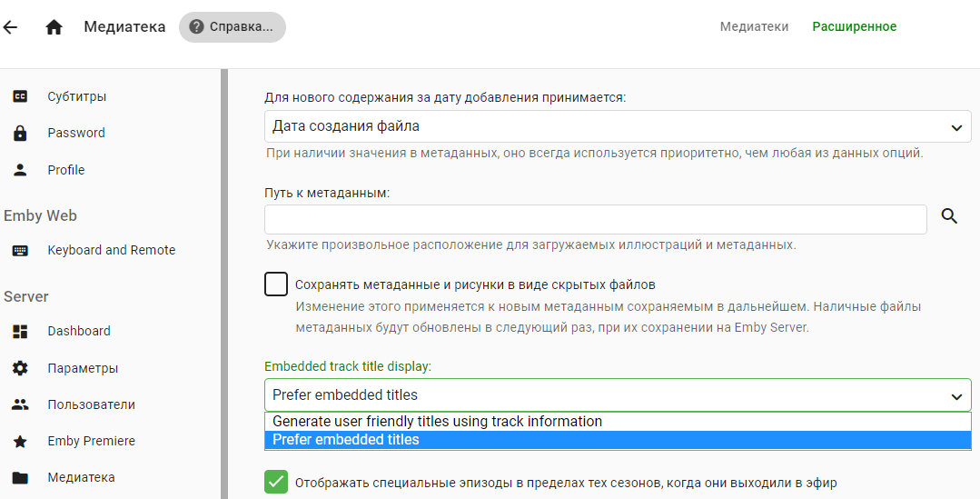
Task: Open the date added (Дата создания файла) dropdown
Action: click(x=618, y=126)
